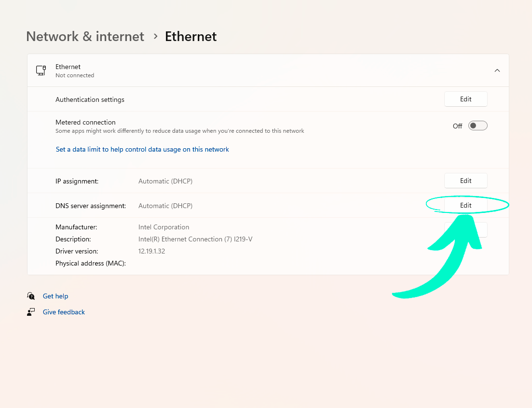The image size is (532, 408).
Task: Select the Intel Corporation manufacturer value
Action: (x=164, y=227)
